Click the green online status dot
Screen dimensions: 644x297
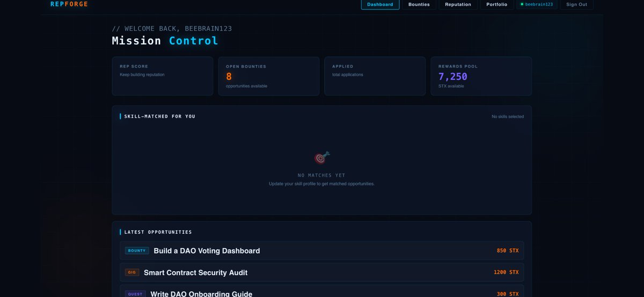tap(522, 4)
